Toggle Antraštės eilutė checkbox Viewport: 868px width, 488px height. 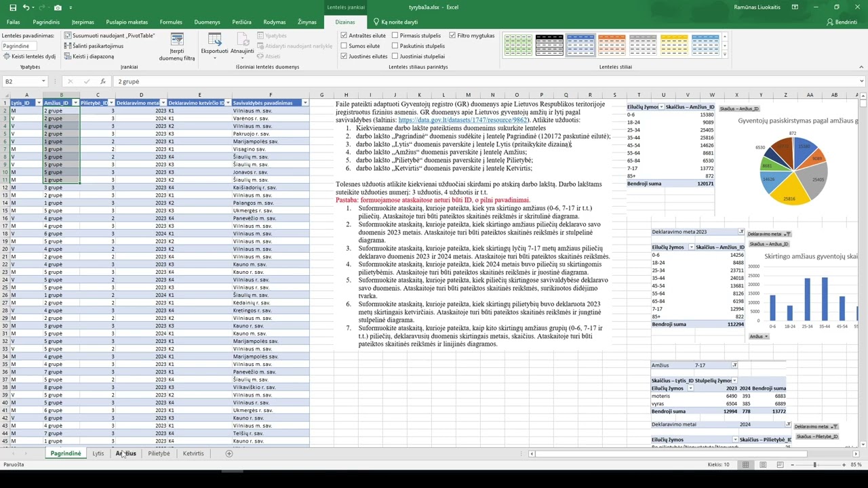(344, 35)
